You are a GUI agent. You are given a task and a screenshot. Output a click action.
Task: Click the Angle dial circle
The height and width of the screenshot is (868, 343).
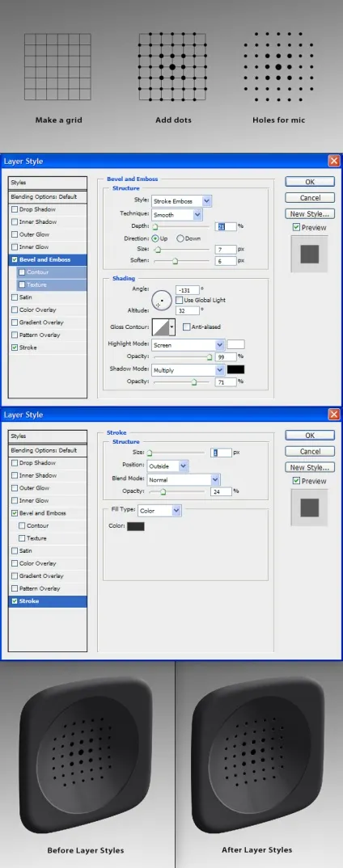(x=159, y=300)
